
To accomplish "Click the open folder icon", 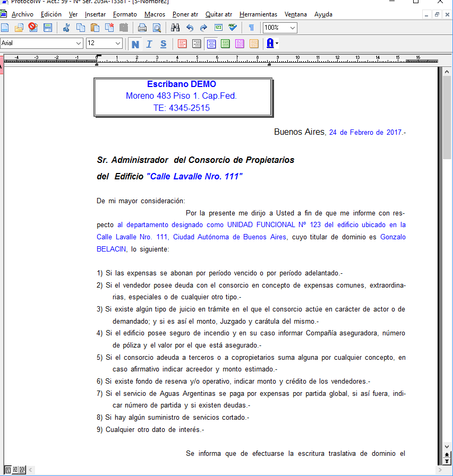I will click(19, 28).
